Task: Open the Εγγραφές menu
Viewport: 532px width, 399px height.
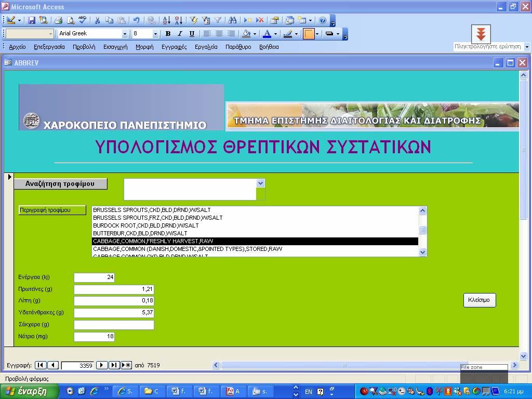Action: coord(174,47)
